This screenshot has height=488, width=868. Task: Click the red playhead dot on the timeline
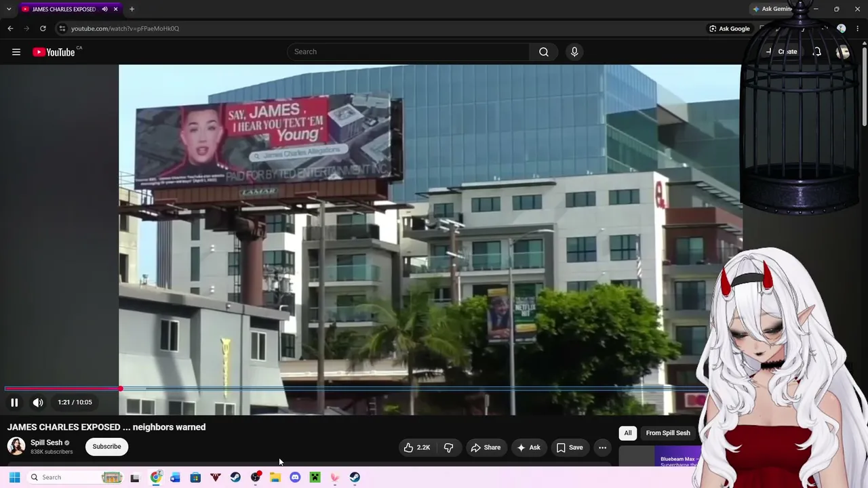(120, 388)
